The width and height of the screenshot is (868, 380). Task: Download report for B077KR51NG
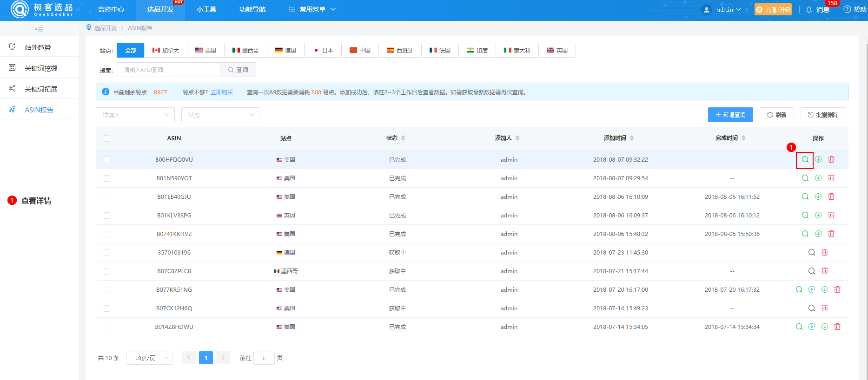coord(825,289)
